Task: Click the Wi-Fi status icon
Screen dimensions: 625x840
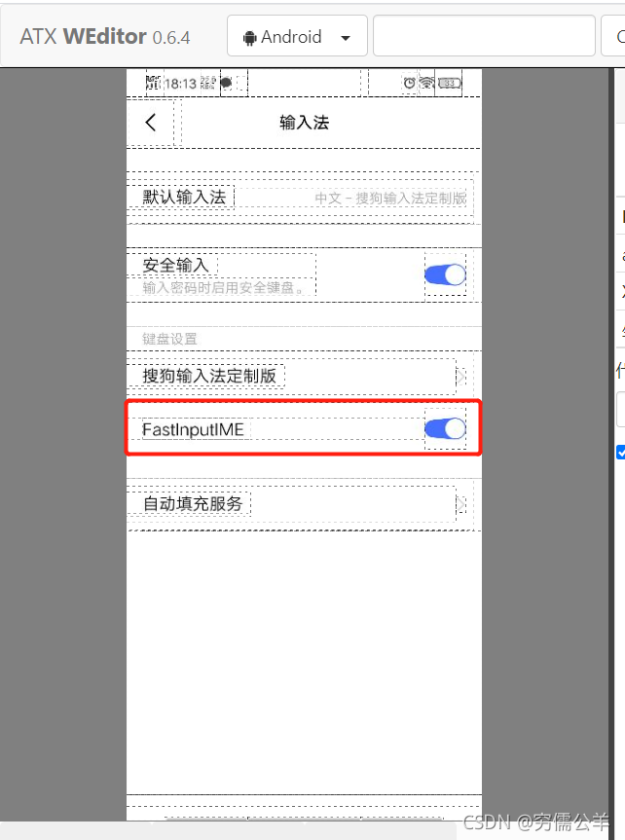Action: (x=426, y=83)
